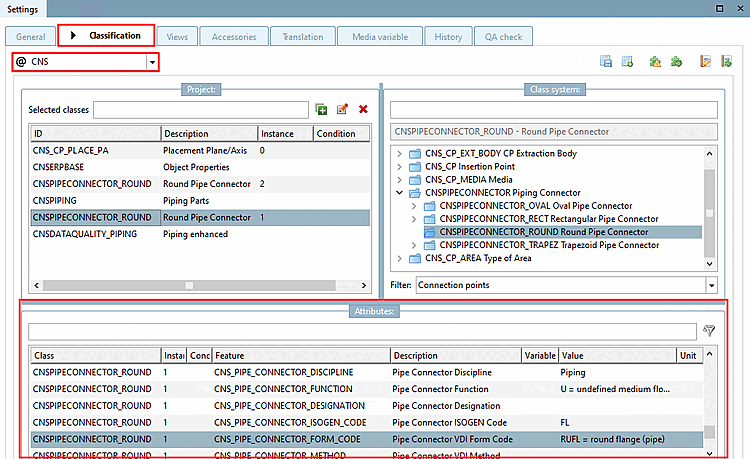Click the table with save disk icon
Viewport: 750px width, 459px height.
[606, 62]
